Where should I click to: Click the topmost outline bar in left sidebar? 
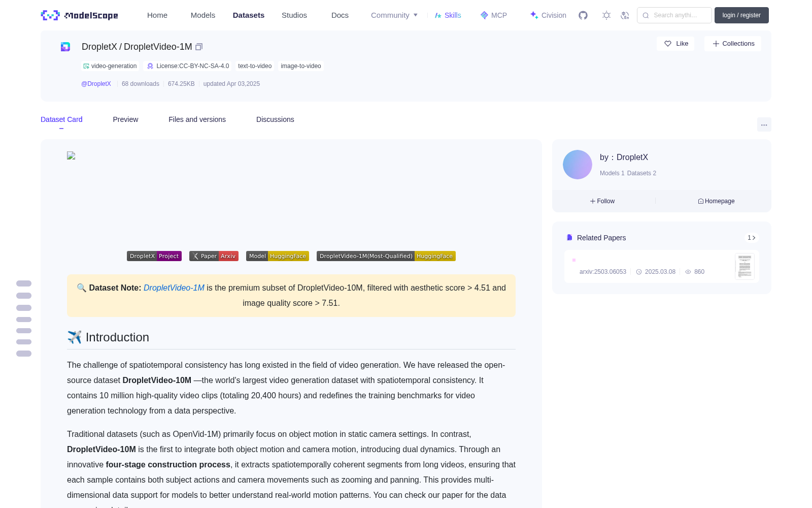pos(24,283)
